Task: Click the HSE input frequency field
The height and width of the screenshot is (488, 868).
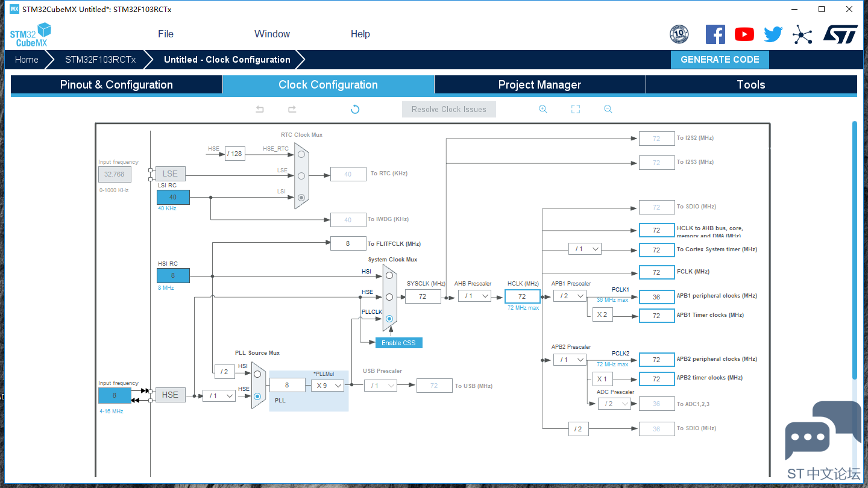Action: click(115, 396)
